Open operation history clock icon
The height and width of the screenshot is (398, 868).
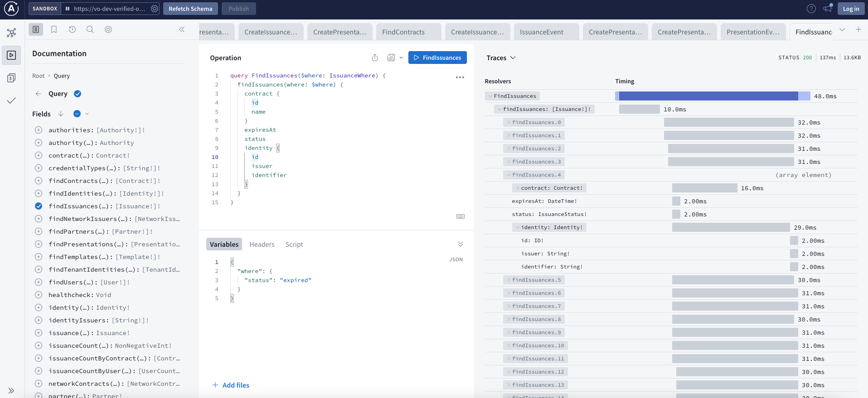pos(72,29)
